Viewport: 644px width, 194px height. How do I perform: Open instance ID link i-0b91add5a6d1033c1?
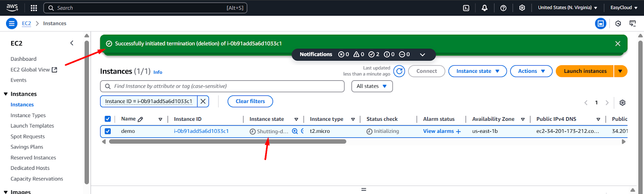tap(201, 131)
